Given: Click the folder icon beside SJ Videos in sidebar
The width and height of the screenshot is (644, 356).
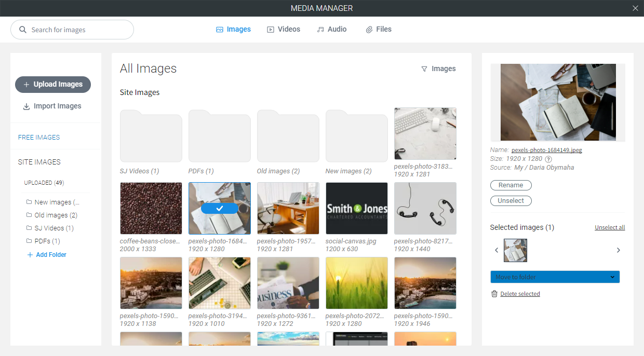Looking at the screenshot, I should 30,228.
